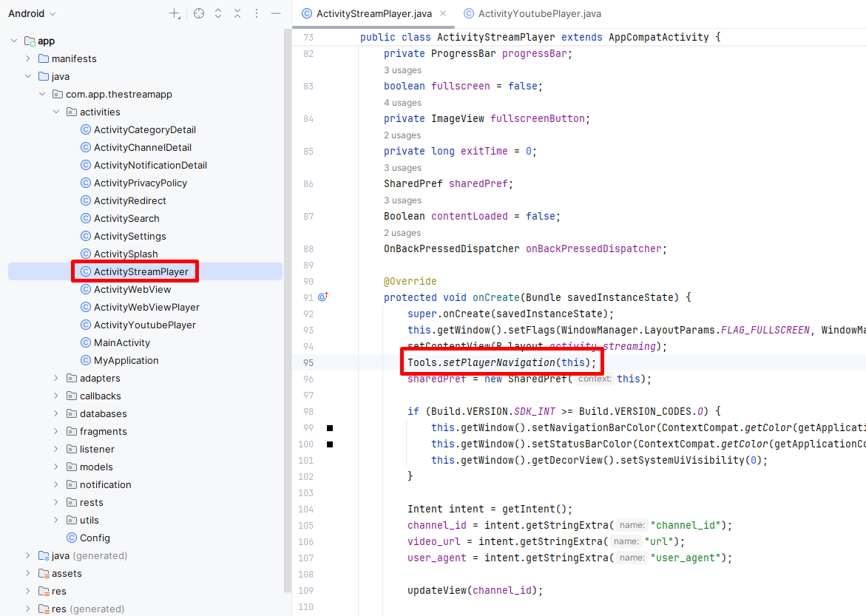This screenshot has width=866, height=616.
Task: Click the AppCompatActivity class reference
Action: (659, 37)
